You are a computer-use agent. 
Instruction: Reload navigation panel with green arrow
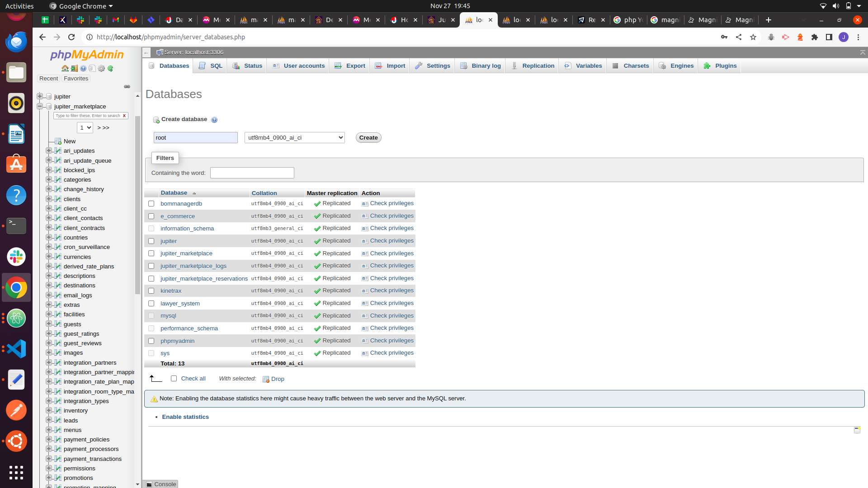pos(110,69)
